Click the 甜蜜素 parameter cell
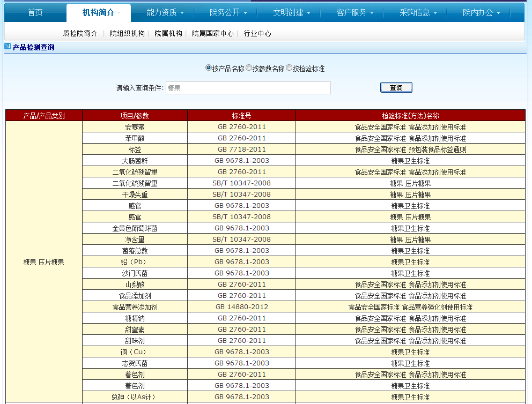The height and width of the screenshot is (404, 532). [135, 330]
